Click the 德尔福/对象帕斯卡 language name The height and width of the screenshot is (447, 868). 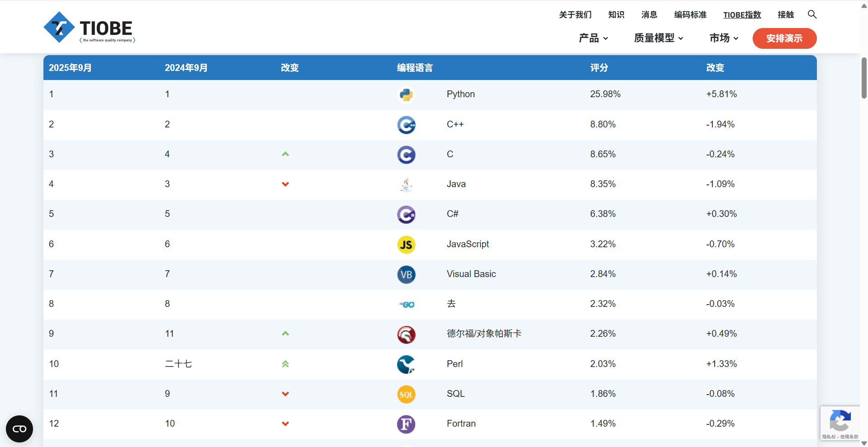pos(484,334)
